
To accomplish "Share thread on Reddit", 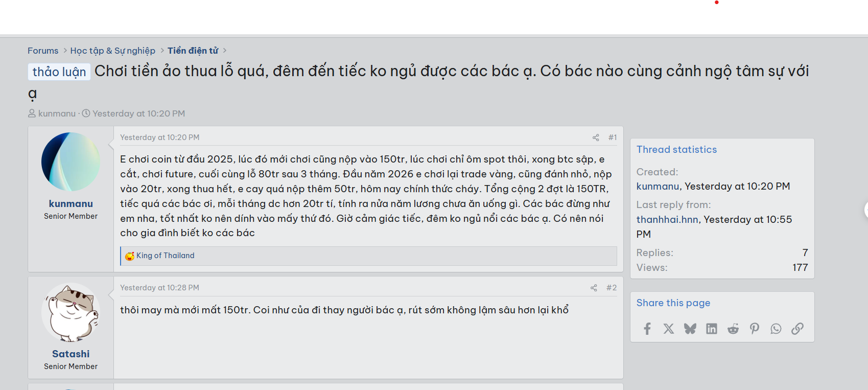I will point(733,329).
